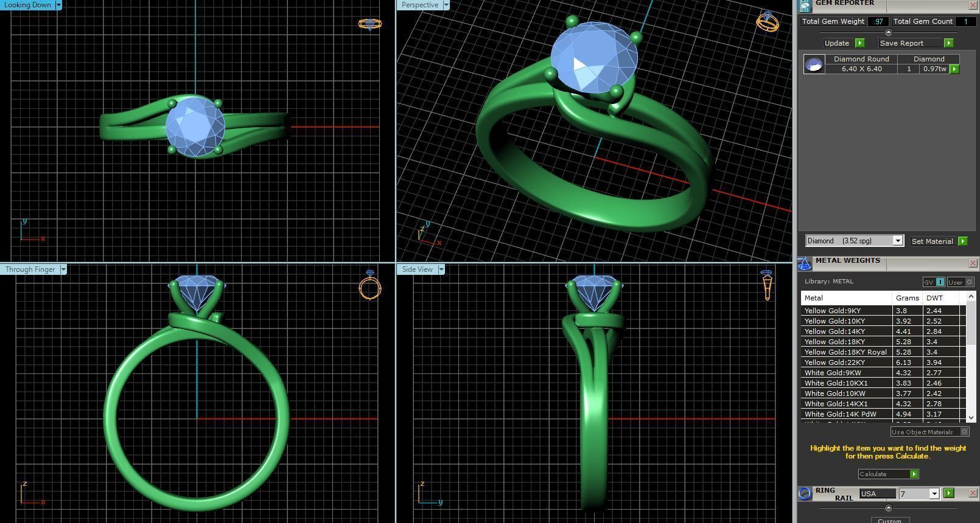Screen dimensions: 980x523
Task: Select the Yellow Gold:14KY row
Action: tap(883, 331)
